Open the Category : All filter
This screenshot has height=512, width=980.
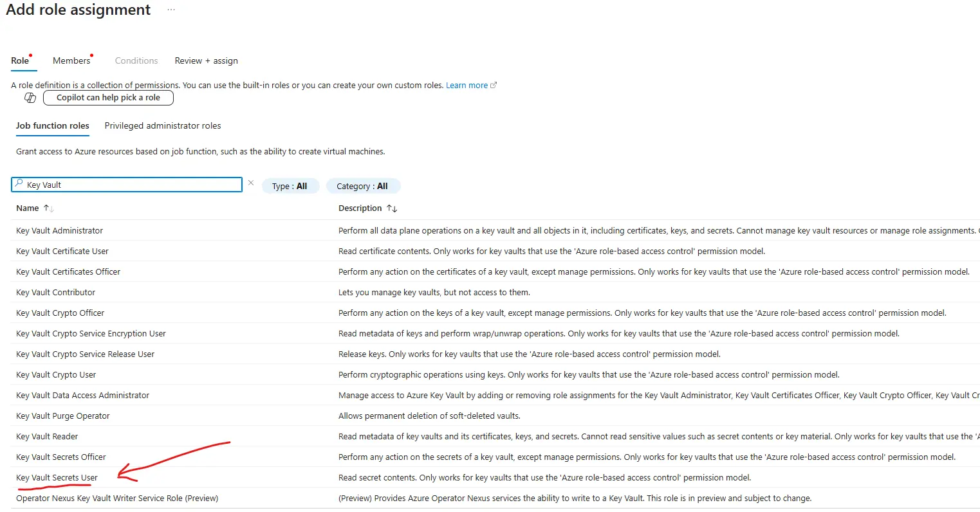click(x=362, y=186)
